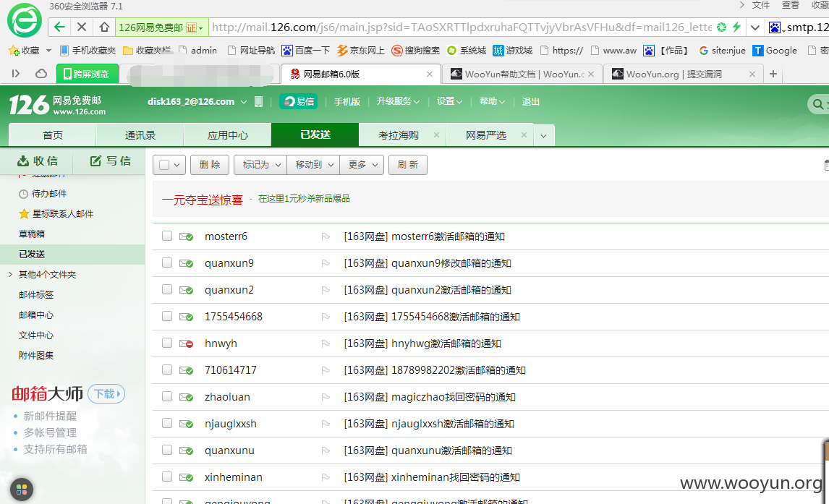Click sent status icon of zhaoluan row
The image size is (829, 504).
click(186, 397)
